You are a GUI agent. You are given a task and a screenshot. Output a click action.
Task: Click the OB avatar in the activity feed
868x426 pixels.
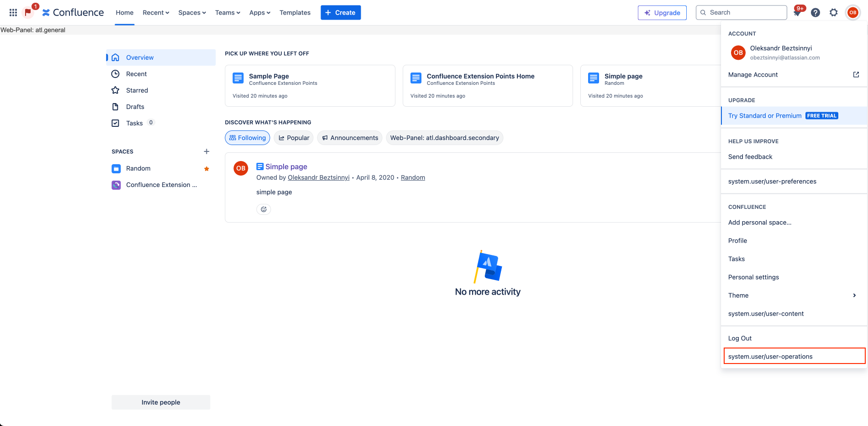point(241,168)
